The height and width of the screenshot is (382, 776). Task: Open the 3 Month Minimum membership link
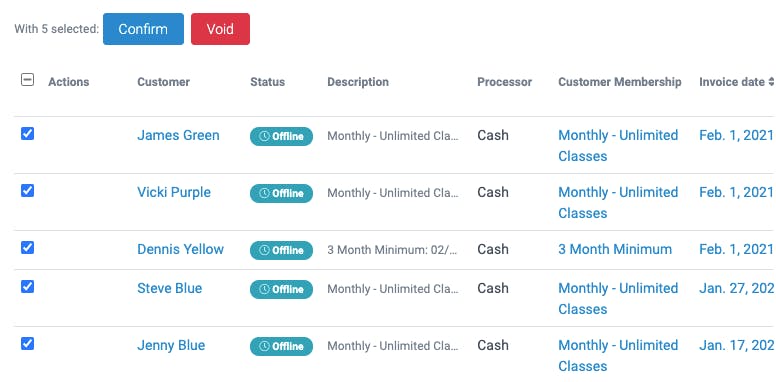click(x=615, y=249)
